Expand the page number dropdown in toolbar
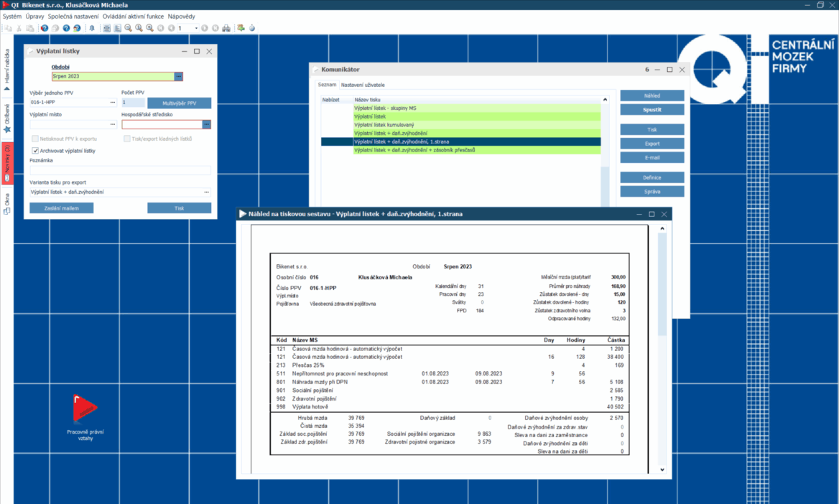 click(195, 28)
